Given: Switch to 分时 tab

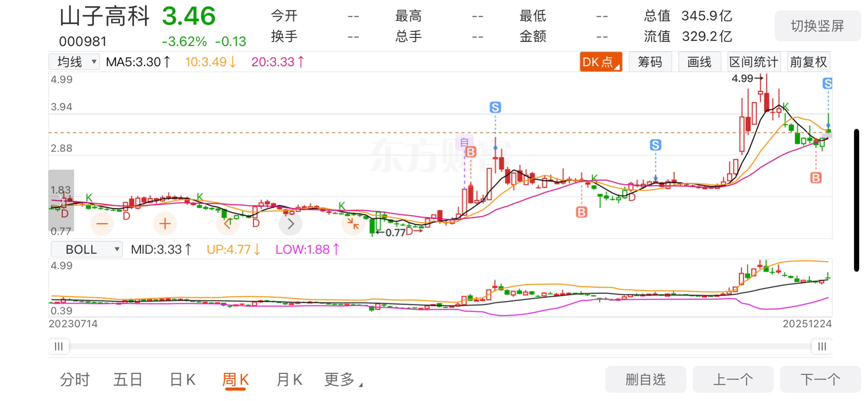Looking at the screenshot, I should 75,380.
